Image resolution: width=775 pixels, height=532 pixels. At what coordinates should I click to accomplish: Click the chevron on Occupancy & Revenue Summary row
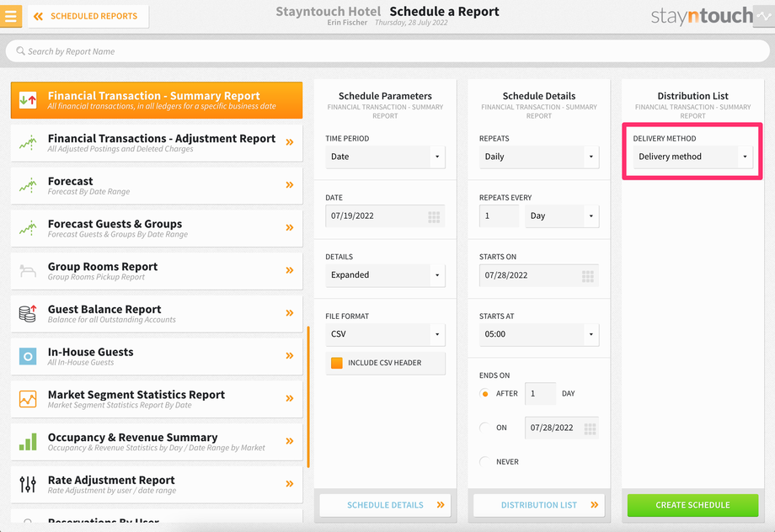point(290,441)
